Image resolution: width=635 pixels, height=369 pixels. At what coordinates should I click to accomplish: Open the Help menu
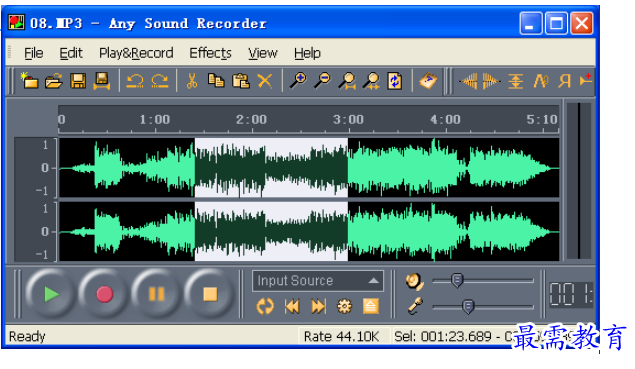(x=307, y=53)
